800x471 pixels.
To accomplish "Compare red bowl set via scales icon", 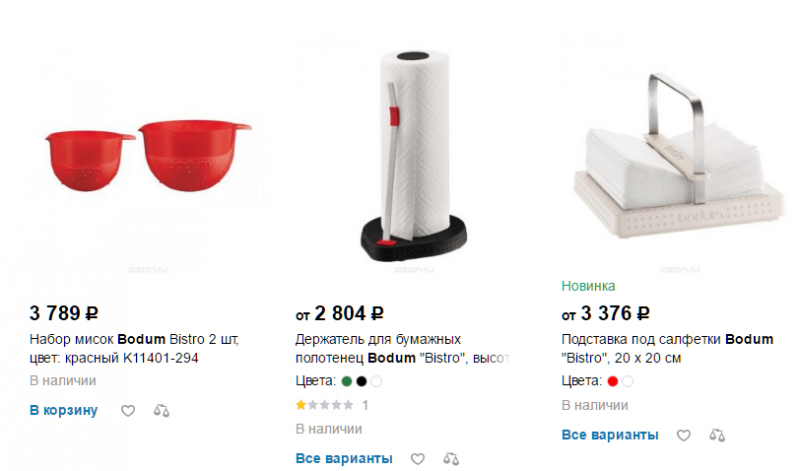I will 162,411.
